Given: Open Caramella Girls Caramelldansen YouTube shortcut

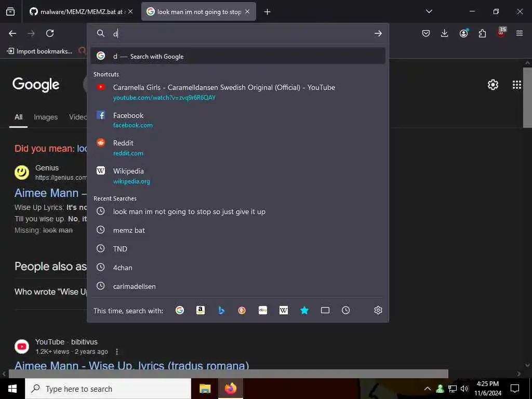Looking at the screenshot, I should (x=238, y=92).
